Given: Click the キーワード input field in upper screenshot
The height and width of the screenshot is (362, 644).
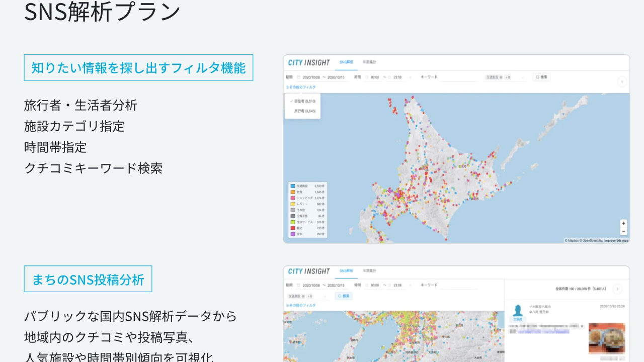Looking at the screenshot, I should (x=458, y=77).
